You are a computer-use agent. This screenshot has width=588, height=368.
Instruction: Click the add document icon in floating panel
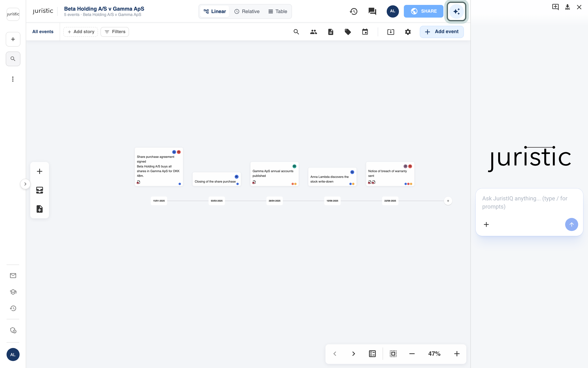tap(40, 209)
